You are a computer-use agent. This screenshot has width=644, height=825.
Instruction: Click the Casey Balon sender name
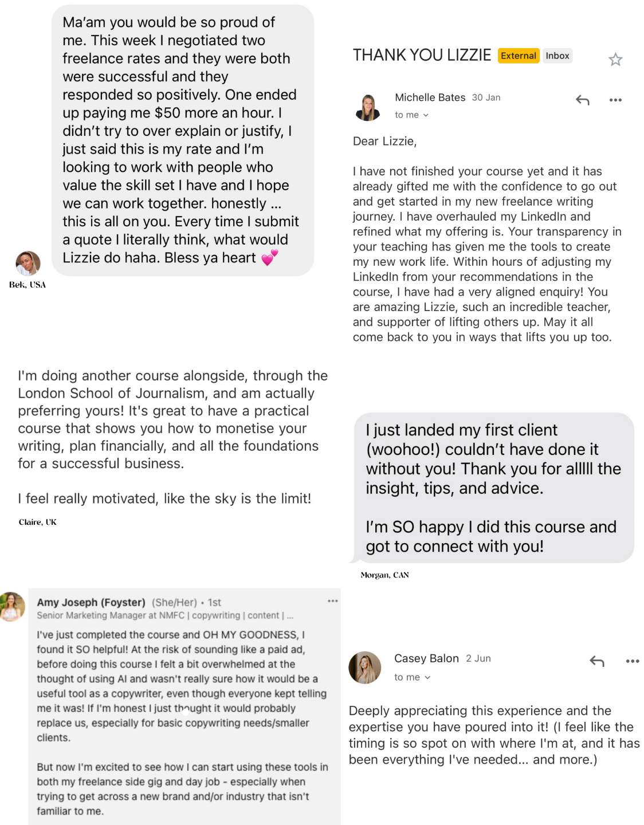coord(426,658)
